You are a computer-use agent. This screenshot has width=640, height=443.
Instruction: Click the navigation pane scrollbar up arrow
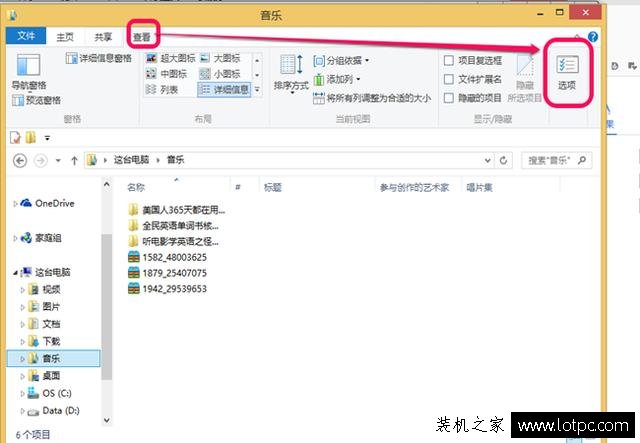[x=107, y=184]
